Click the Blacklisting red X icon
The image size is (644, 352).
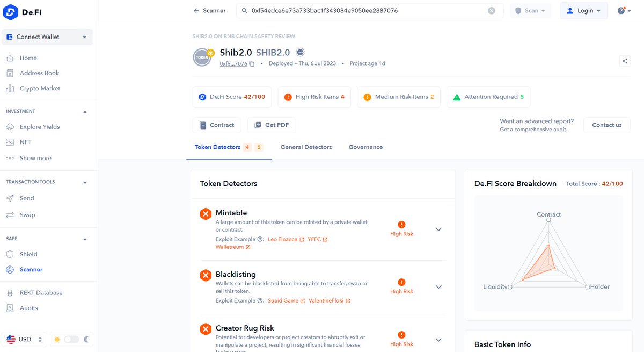tap(206, 275)
